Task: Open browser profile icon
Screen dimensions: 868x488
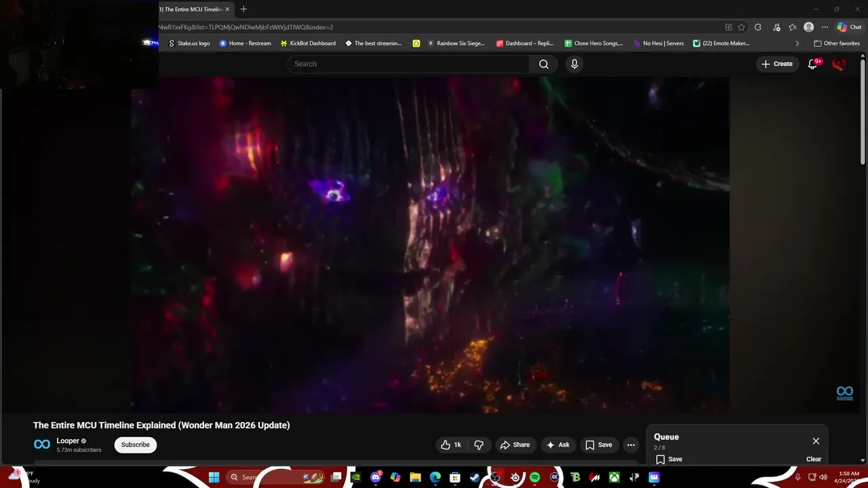Action: 808,27
